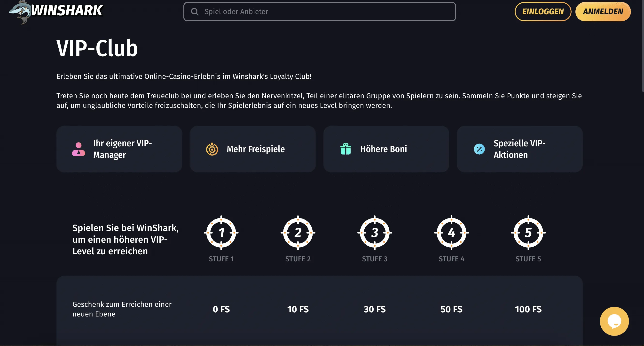Select the Stufe 5 level badge
Screen dimensions: 644x346
528,233
